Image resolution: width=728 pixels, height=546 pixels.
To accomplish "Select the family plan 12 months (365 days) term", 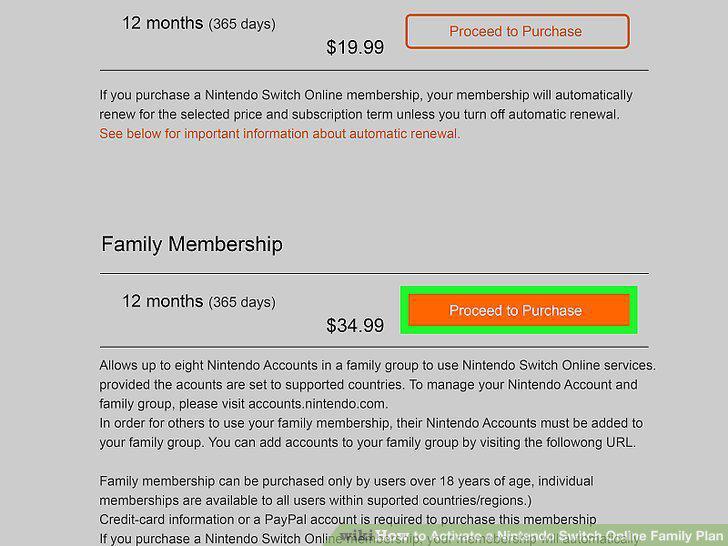I will [199, 301].
